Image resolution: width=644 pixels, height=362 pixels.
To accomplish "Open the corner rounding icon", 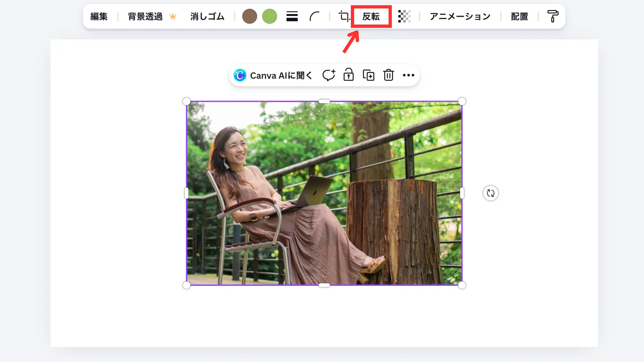I will click(314, 16).
